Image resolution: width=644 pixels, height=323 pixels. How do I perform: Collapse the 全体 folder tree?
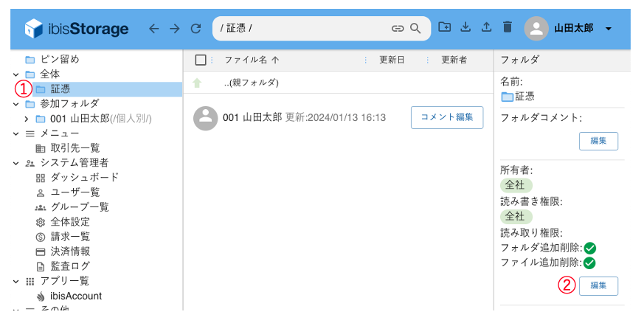point(16,74)
